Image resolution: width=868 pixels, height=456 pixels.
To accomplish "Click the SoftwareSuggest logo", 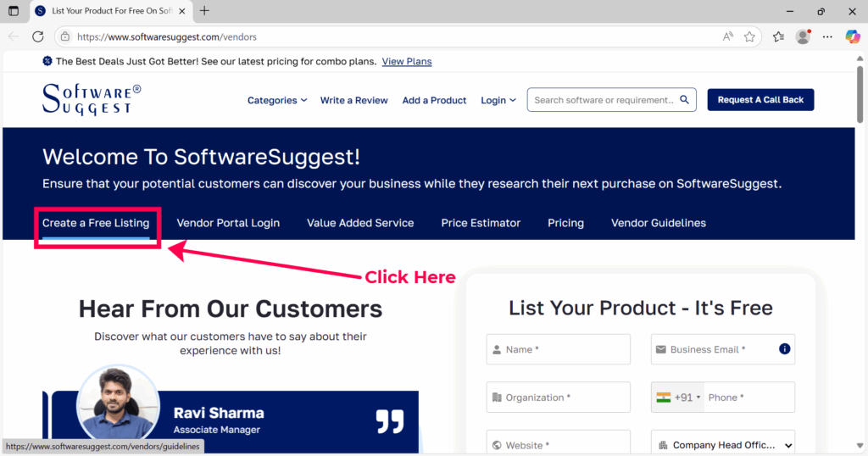I will (92, 100).
